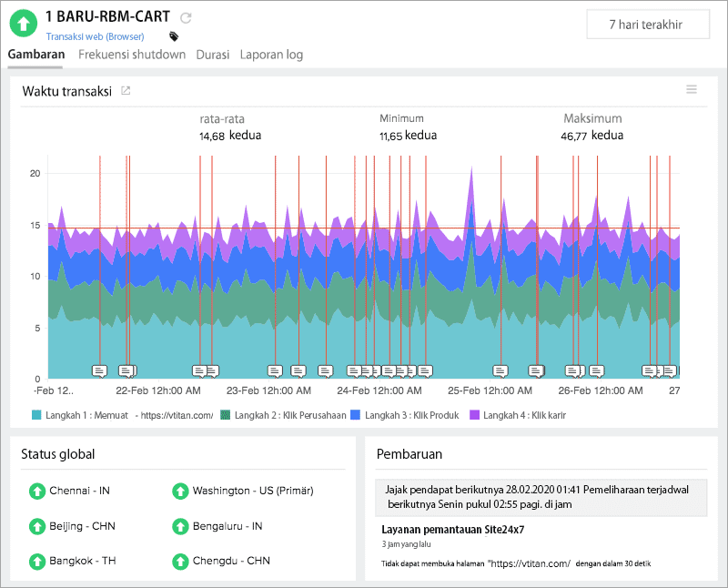
Task: Click the Washington - US (Primär) status icon
Action: tap(180, 491)
